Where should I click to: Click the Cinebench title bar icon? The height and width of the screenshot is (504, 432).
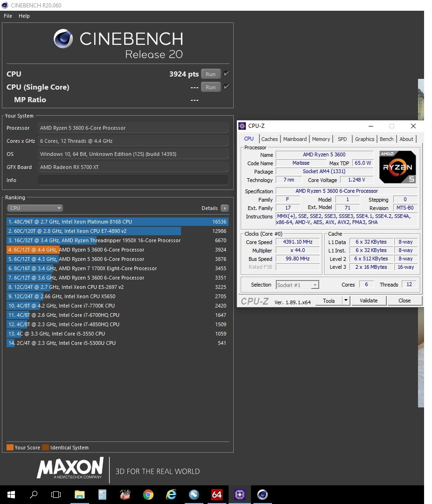pyautogui.click(x=5, y=5)
